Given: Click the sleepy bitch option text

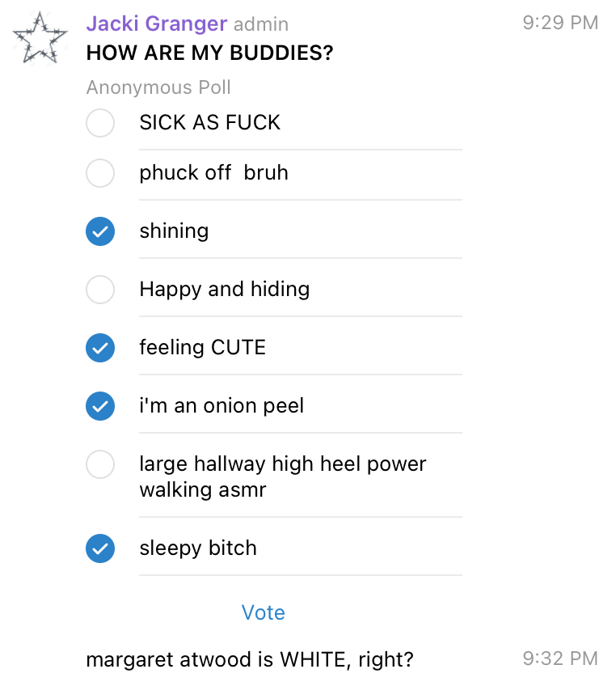Looking at the screenshot, I should [198, 548].
